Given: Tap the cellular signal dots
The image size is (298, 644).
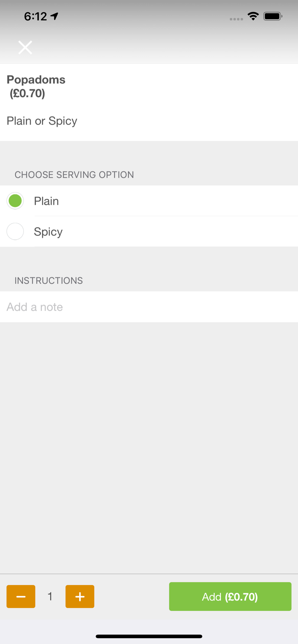Looking at the screenshot, I should click(x=236, y=19).
